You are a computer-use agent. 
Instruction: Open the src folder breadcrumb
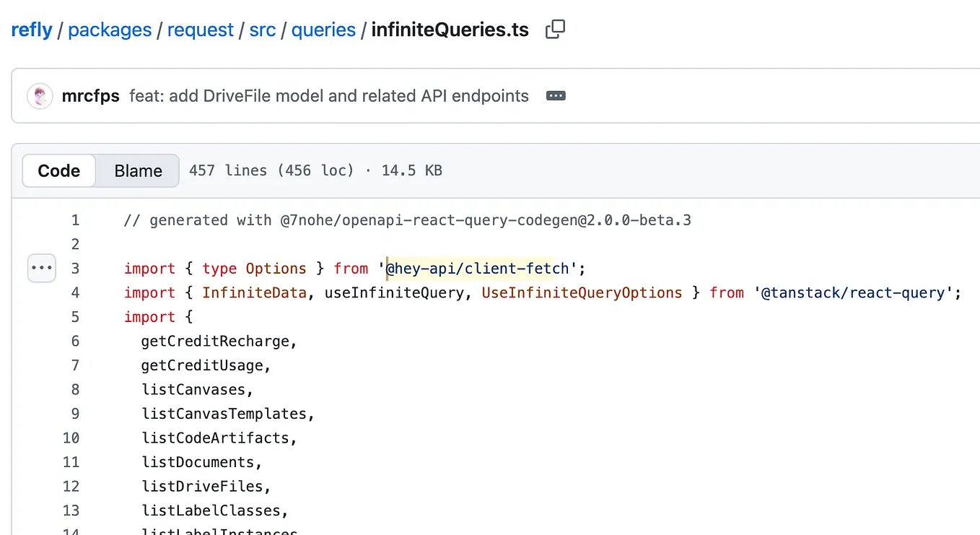tap(263, 30)
